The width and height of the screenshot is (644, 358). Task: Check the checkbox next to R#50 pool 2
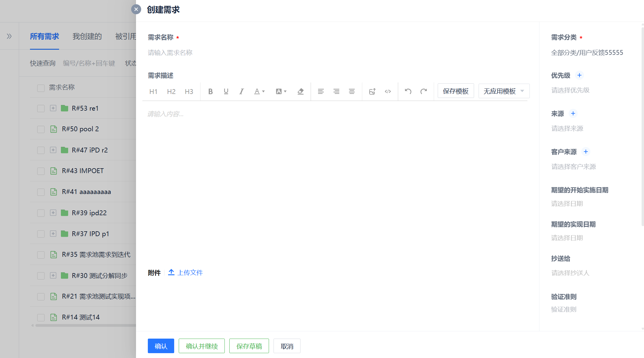click(41, 129)
